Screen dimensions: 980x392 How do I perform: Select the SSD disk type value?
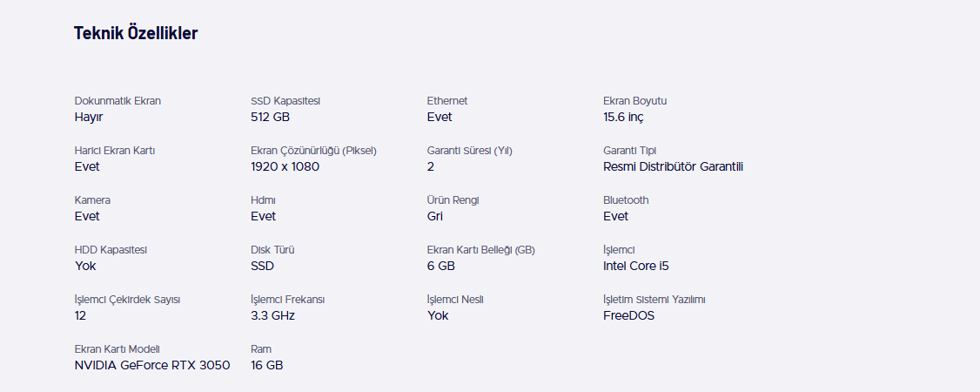[x=262, y=266]
